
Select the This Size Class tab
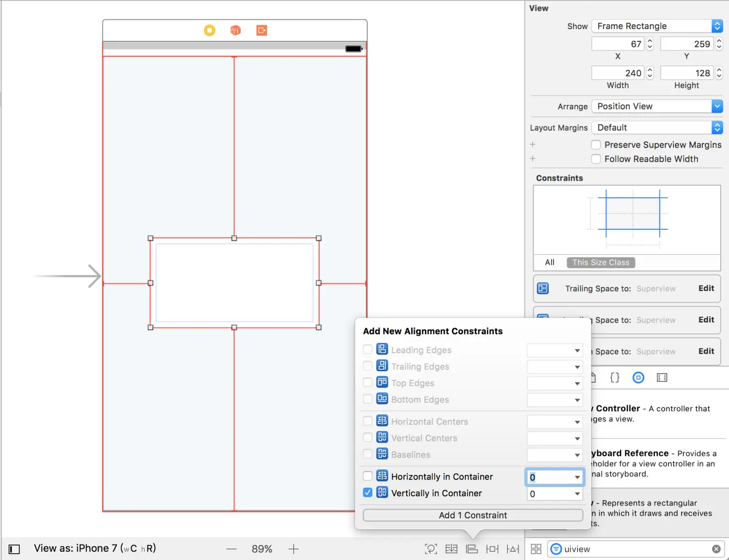(x=601, y=262)
